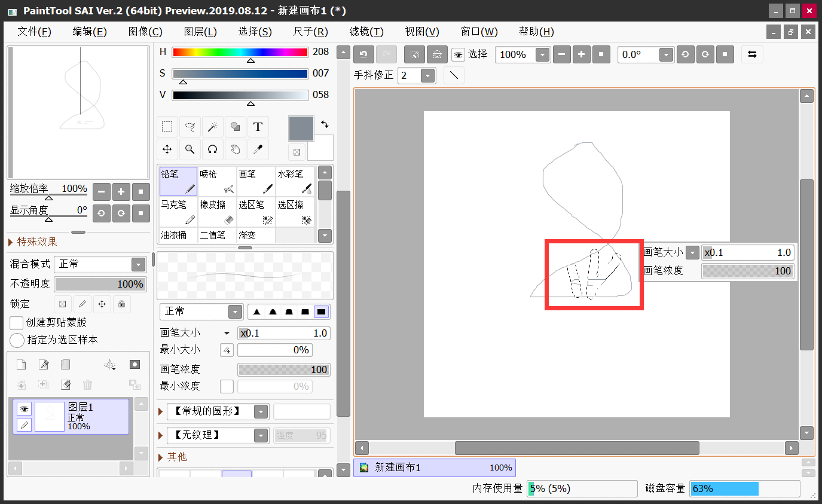The width and height of the screenshot is (822, 504).
Task: Select the magic wand tool
Action: [212, 127]
